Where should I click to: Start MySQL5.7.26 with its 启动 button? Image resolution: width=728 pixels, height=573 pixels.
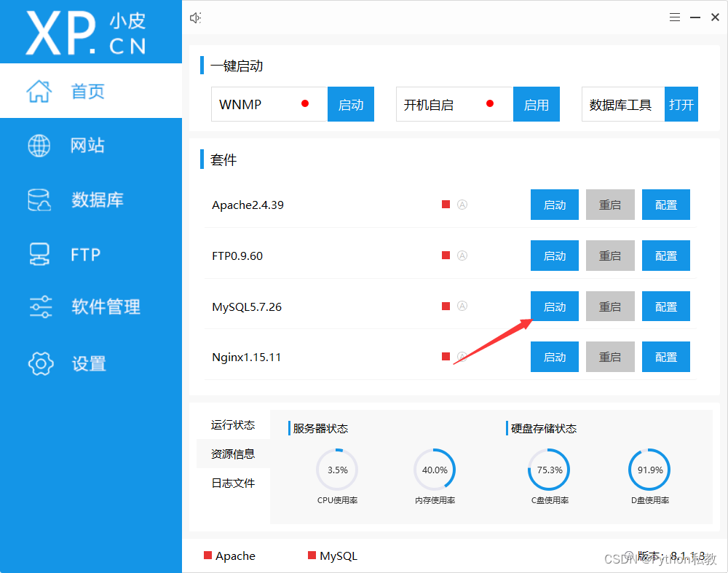click(x=554, y=307)
